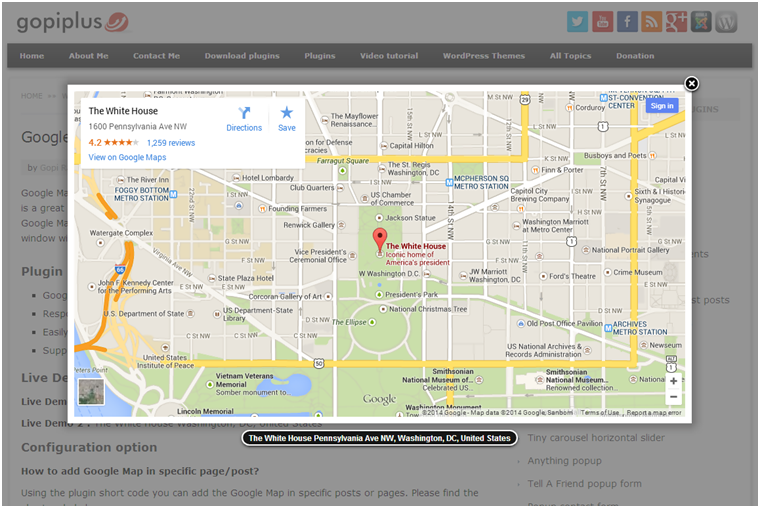The height and width of the screenshot is (508, 760).
Task: Open All Topics menu item
Action: click(570, 56)
